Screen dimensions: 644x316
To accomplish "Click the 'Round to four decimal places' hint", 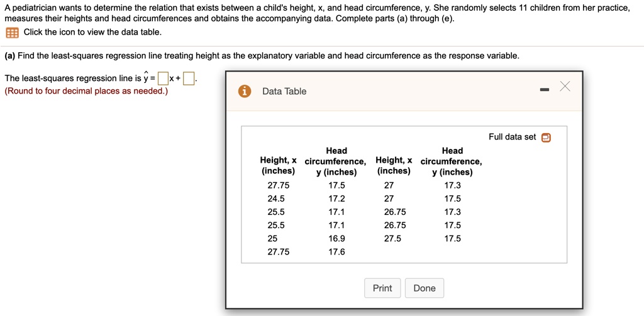I will pos(86,91).
